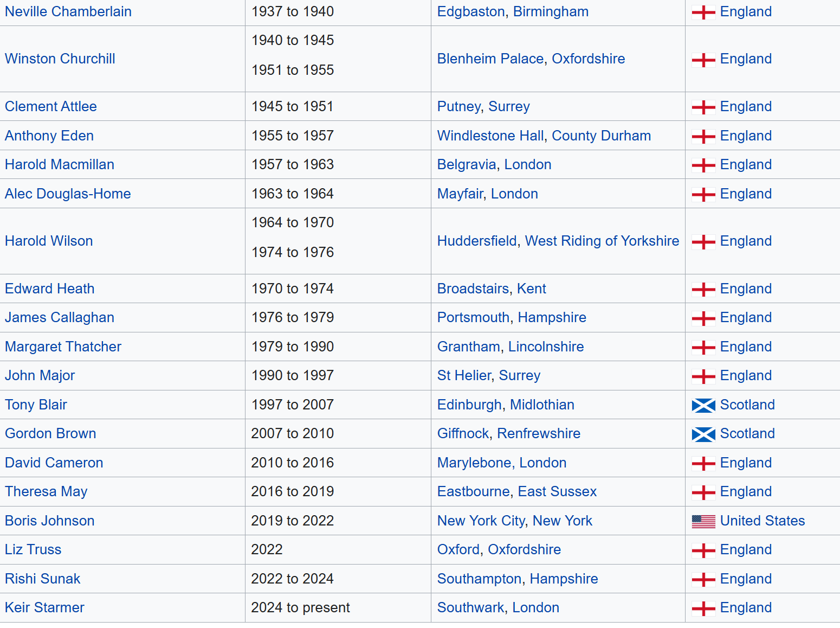Click the England flag in Alec Douglas-Home's row

703,195
